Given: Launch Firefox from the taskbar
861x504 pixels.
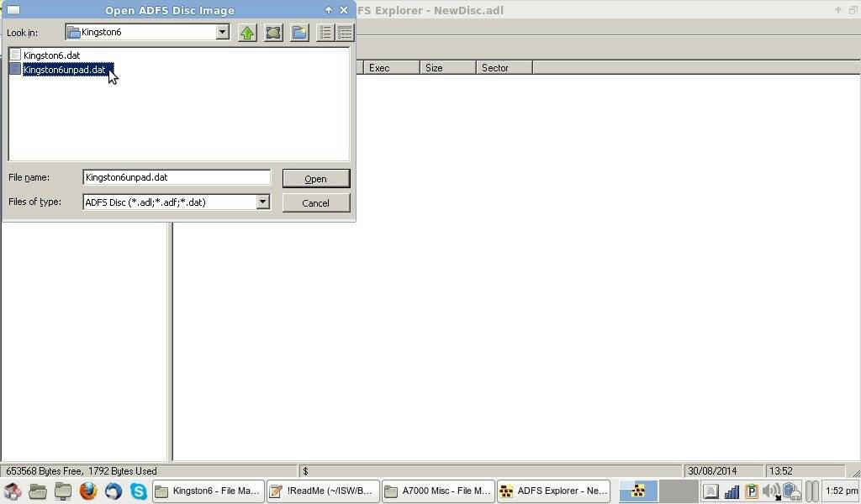Looking at the screenshot, I should (x=88, y=491).
